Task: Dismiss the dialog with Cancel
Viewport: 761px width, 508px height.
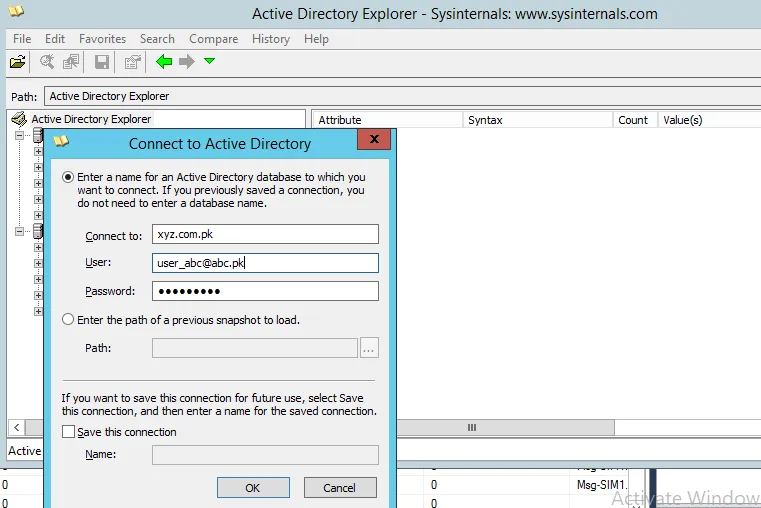Action: point(340,488)
